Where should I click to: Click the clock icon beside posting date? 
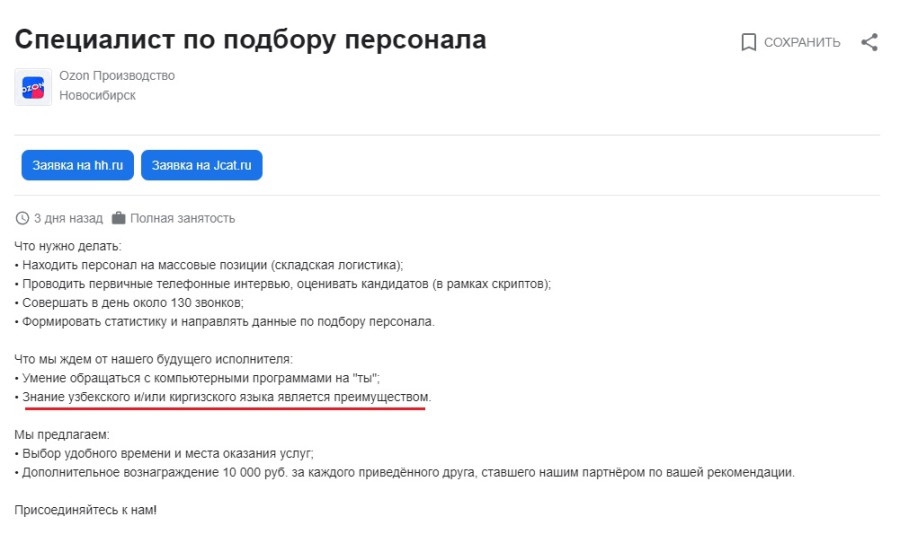pos(22,218)
